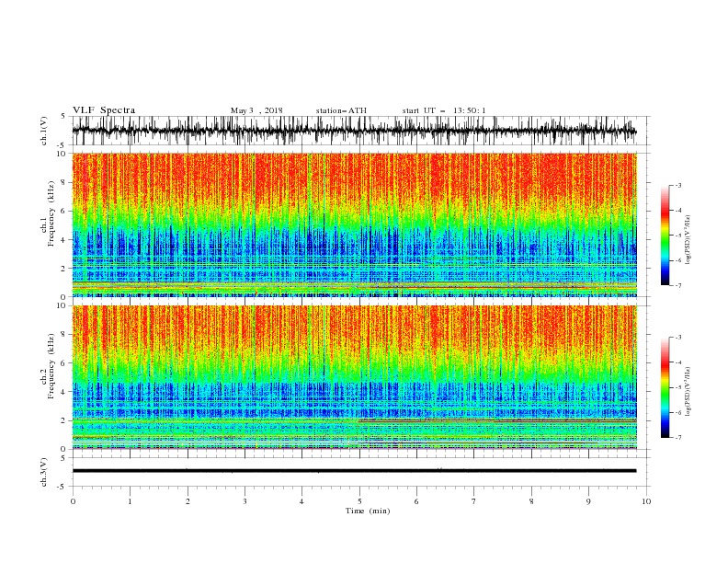
Task: Click the 'ch.1(V)' axis label
Action: pyautogui.click(x=44, y=131)
